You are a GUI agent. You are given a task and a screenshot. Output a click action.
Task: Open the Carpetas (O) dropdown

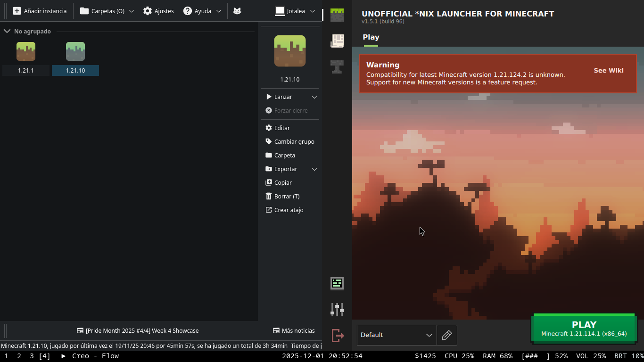pos(107,11)
